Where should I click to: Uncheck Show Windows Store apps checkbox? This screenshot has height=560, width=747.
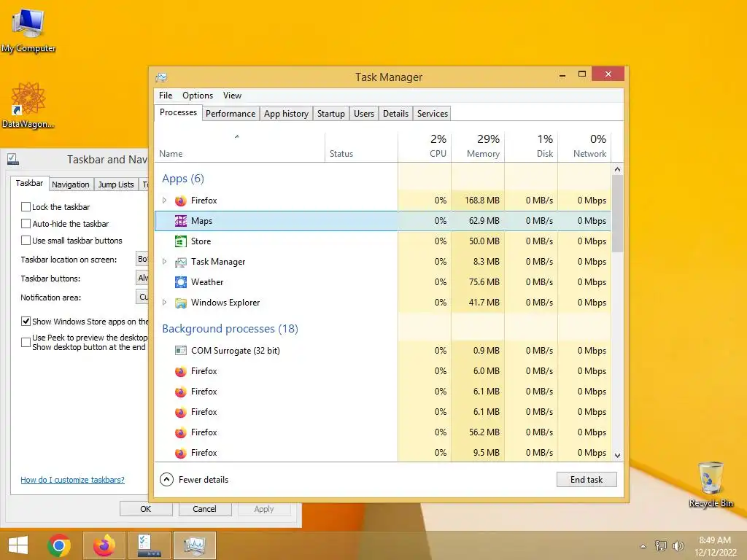[26, 322]
